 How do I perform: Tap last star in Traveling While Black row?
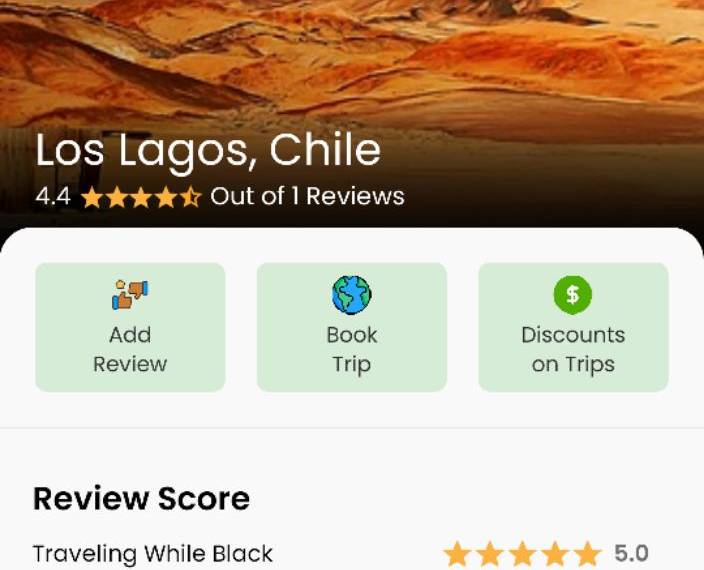point(588,554)
